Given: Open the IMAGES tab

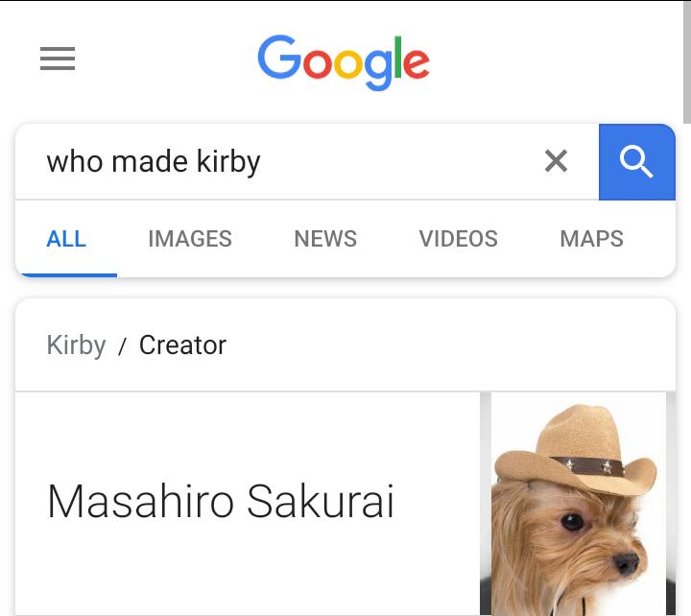Looking at the screenshot, I should (x=190, y=239).
